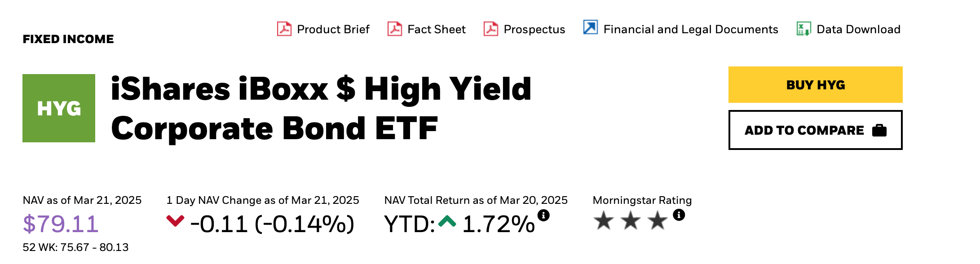This screenshot has width=980, height=264.
Task: Click the info icon beside YTD 1.72%
Action: [543, 215]
